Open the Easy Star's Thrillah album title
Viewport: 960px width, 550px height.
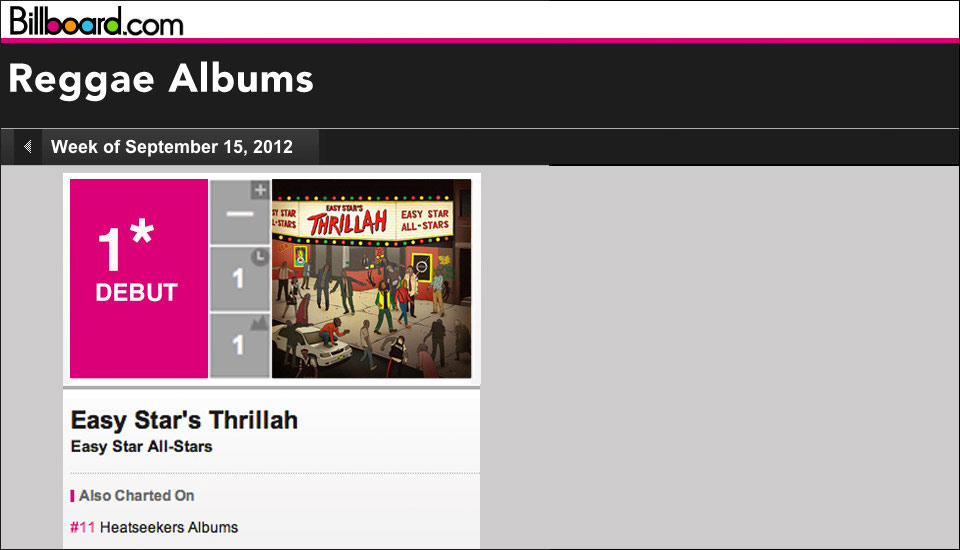coord(184,420)
